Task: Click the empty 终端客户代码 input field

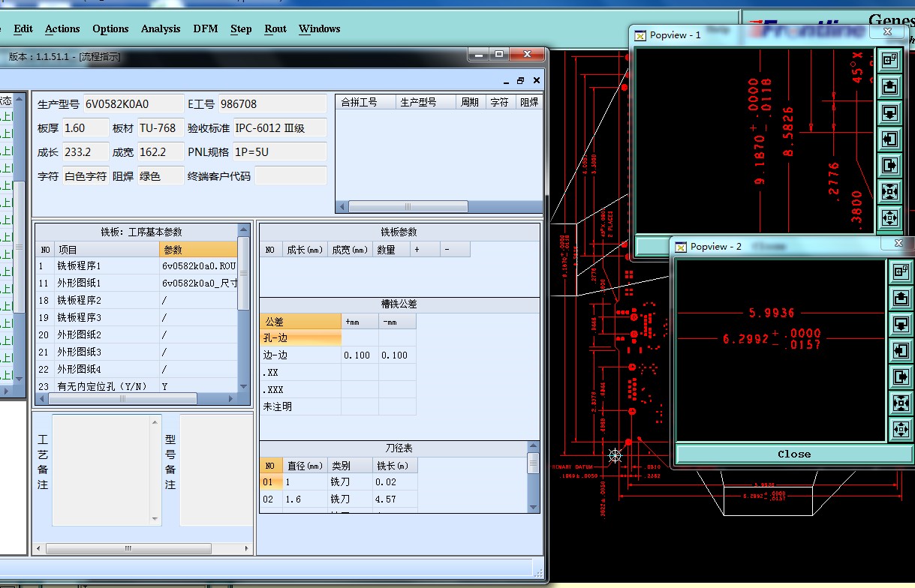Action: pos(291,176)
